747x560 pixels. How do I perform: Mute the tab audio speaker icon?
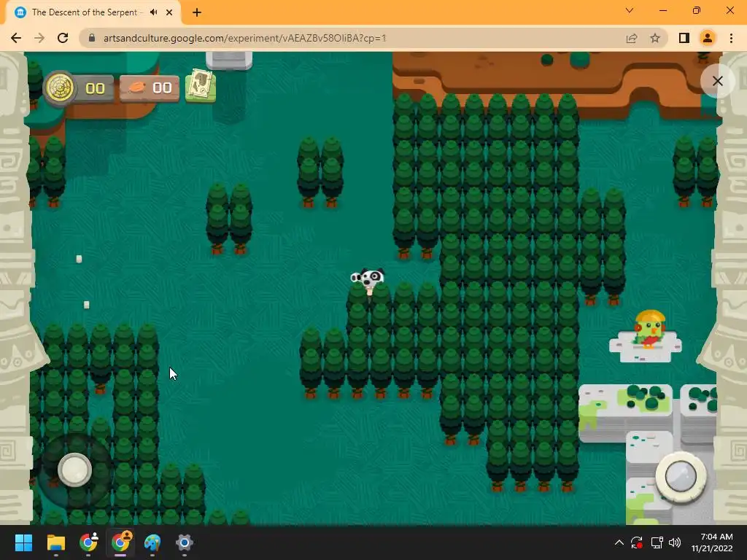point(153,12)
